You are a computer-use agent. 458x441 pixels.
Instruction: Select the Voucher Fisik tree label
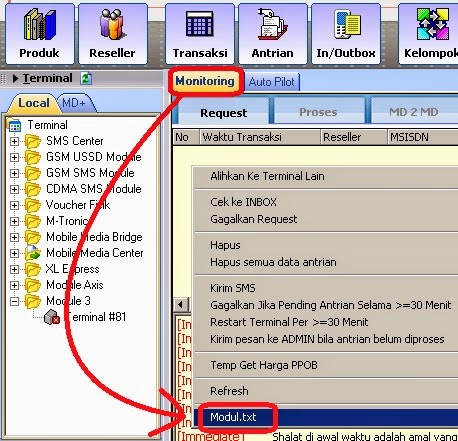pos(78,205)
